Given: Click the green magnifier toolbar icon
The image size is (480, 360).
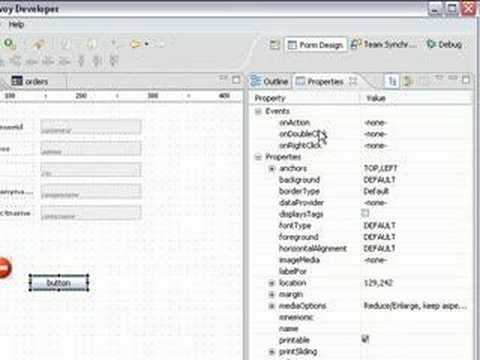Looking at the screenshot, I should click(9, 43).
